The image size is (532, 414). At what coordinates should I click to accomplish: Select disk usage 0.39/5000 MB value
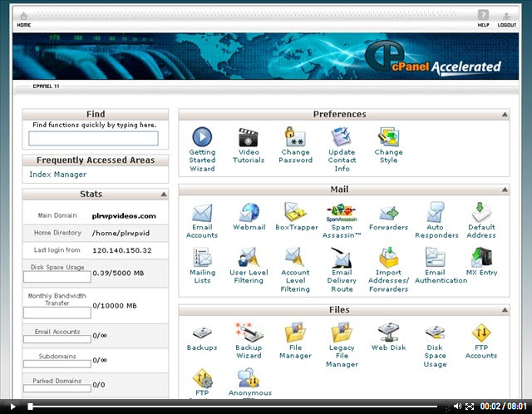[118, 274]
